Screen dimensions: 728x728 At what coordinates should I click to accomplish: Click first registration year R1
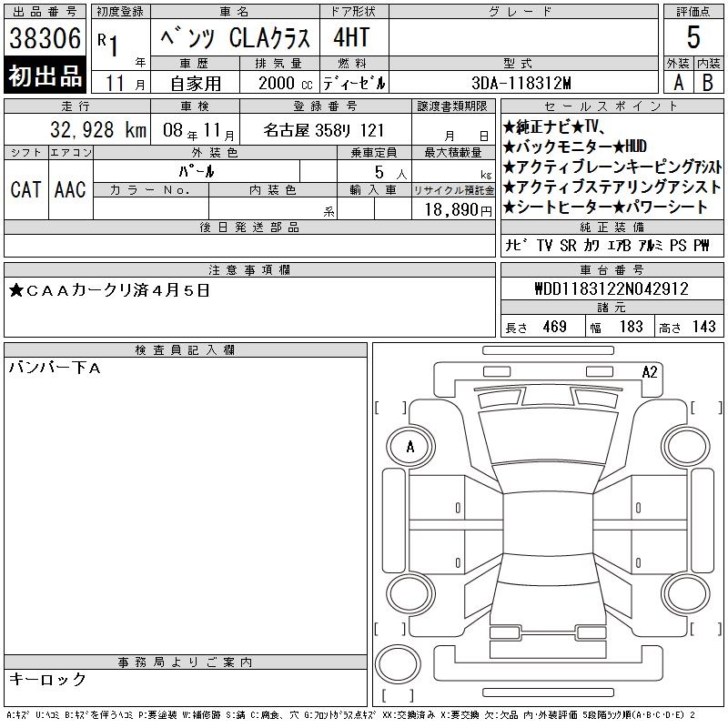pyautogui.click(x=108, y=45)
